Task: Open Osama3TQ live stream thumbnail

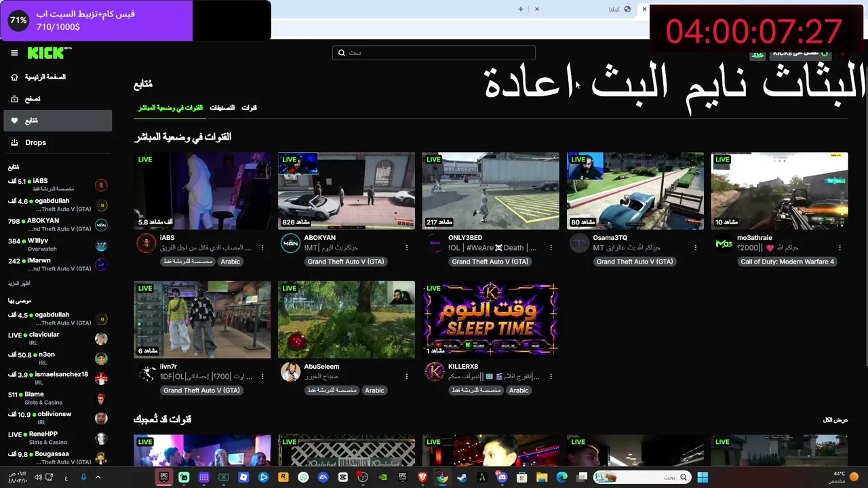Action: click(x=635, y=191)
